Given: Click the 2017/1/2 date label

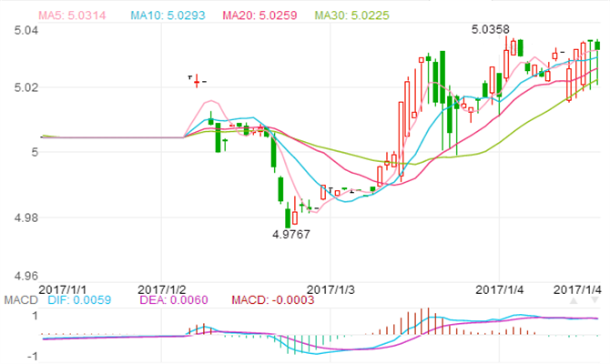Looking at the screenshot, I should [x=162, y=289].
